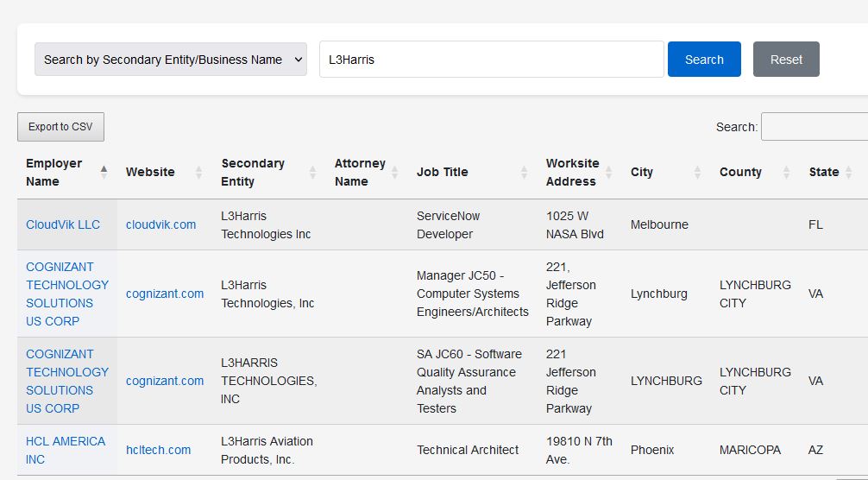
Task: Open cognizant.com link in SA JC60 row
Action: pyautogui.click(x=165, y=381)
